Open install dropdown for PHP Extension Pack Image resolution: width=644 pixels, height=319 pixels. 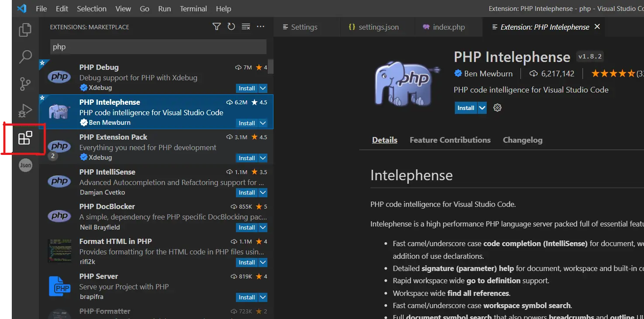click(263, 158)
